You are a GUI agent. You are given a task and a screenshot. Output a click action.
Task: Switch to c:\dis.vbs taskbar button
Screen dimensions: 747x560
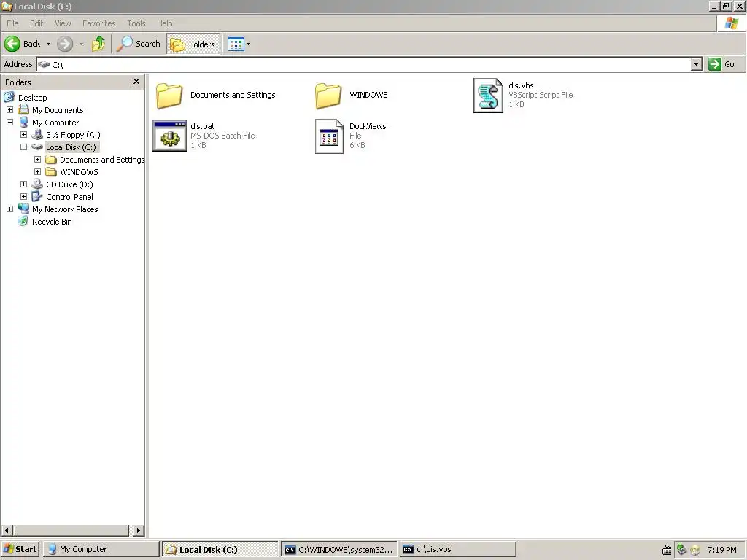click(x=457, y=549)
